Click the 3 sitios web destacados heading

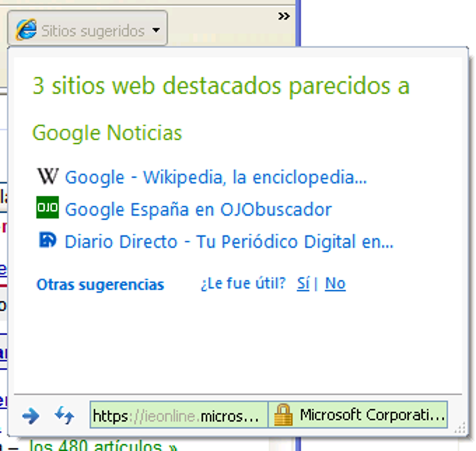point(221,86)
